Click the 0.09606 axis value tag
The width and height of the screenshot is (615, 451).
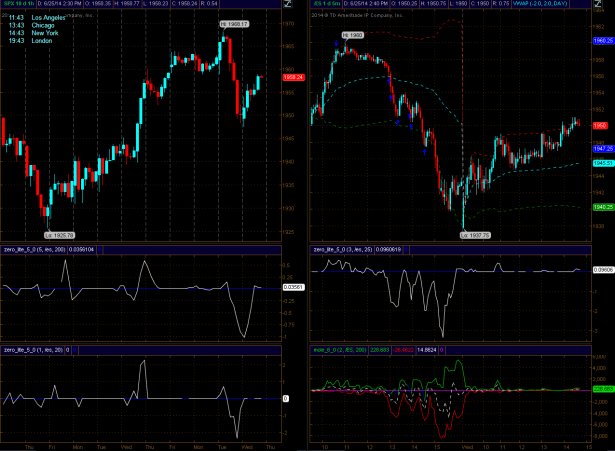pos(603,270)
